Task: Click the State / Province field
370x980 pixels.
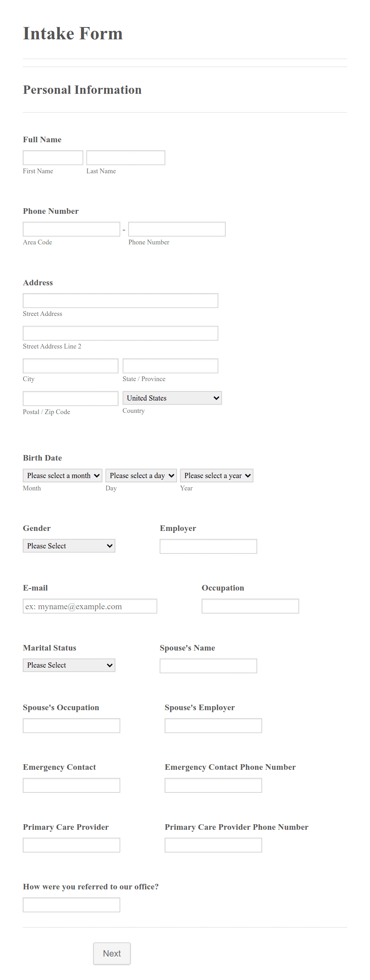Action: [x=170, y=365]
